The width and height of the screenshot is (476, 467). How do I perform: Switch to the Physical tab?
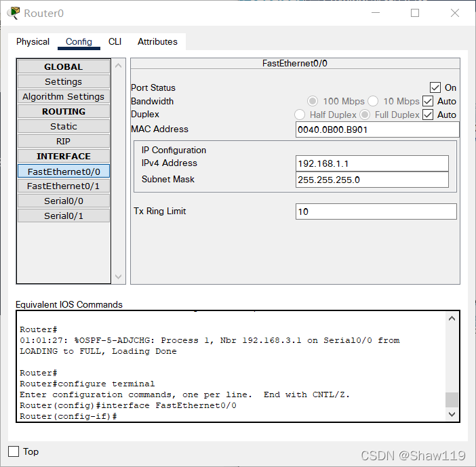[x=33, y=41]
